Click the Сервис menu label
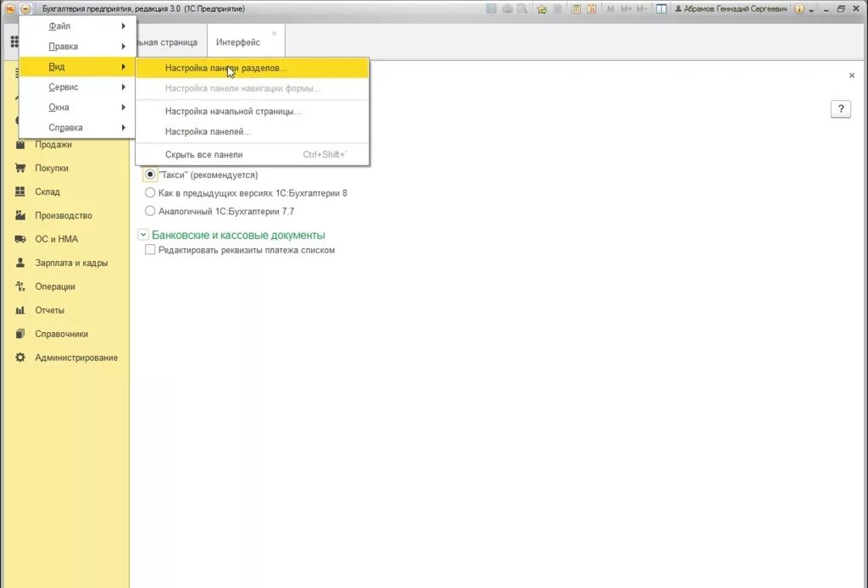 tap(63, 87)
